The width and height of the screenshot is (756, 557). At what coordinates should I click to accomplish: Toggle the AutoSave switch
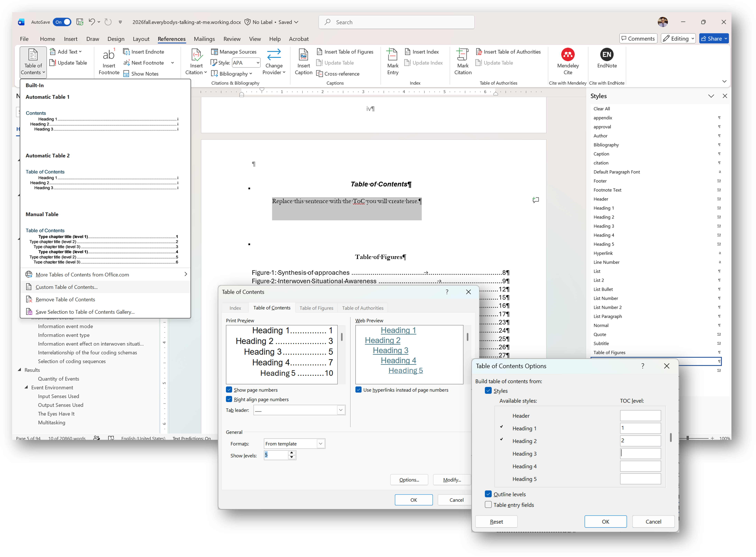tap(62, 22)
